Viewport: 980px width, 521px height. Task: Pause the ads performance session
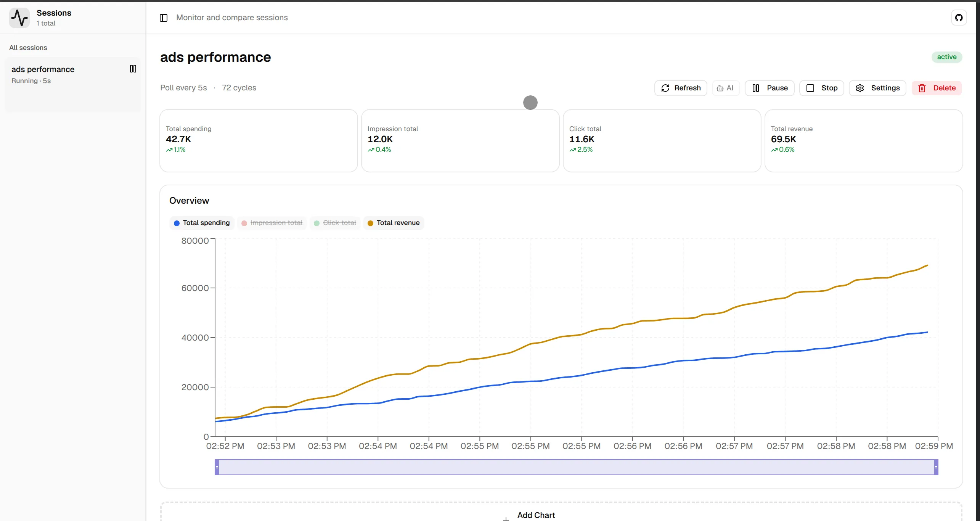click(x=770, y=88)
